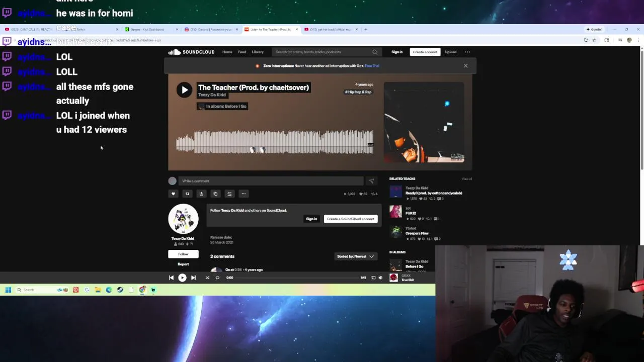This screenshot has height=362, width=644.
Task: Open Chrome from the taskbar
Action: pyautogui.click(x=142, y=290)
